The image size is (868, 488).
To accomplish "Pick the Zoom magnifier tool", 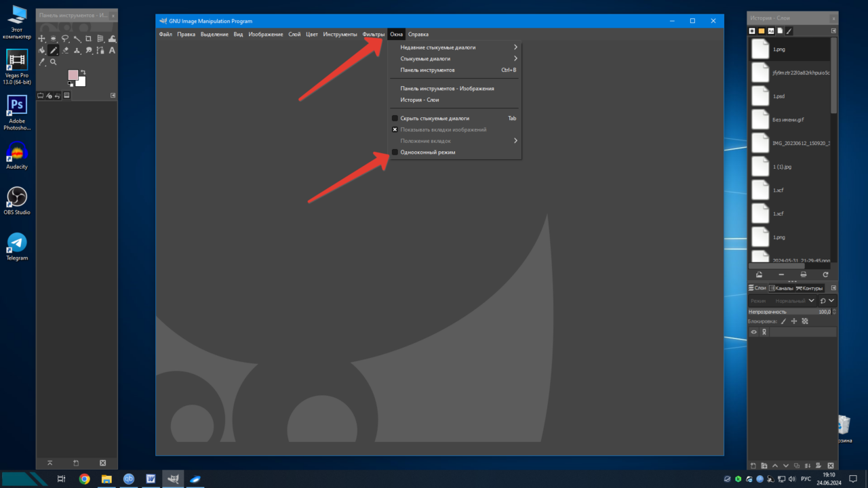I will (54, 62).
